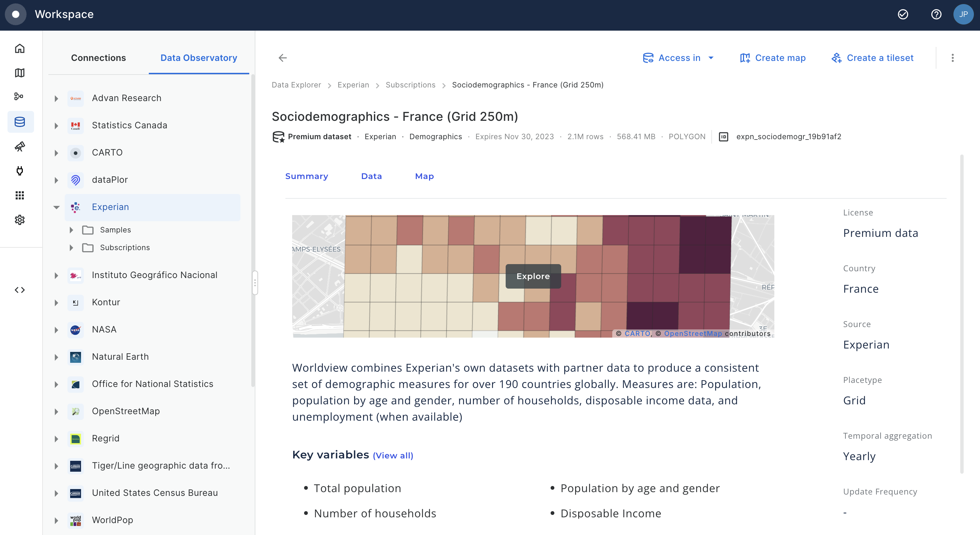The image size is (980, 535).
Task: Expand the Subscriptions folder arrow
Action: [x=71, y=248]
